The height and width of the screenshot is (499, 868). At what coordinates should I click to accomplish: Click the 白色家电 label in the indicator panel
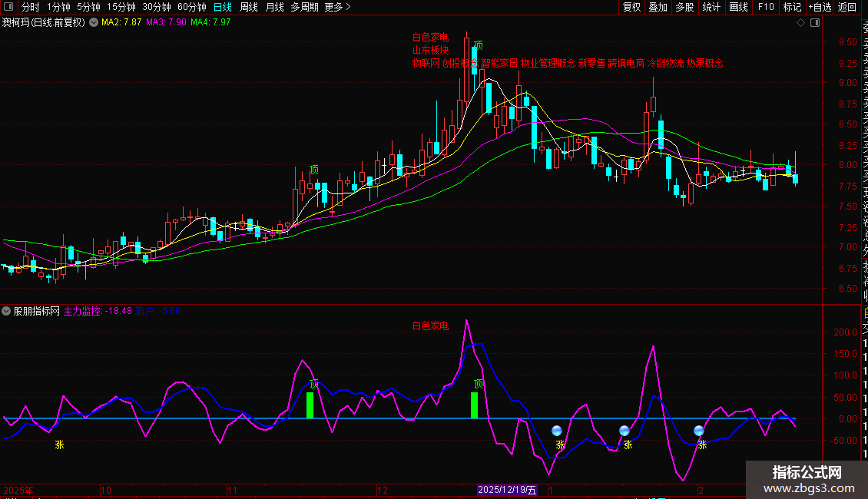(x=430, y=326)
